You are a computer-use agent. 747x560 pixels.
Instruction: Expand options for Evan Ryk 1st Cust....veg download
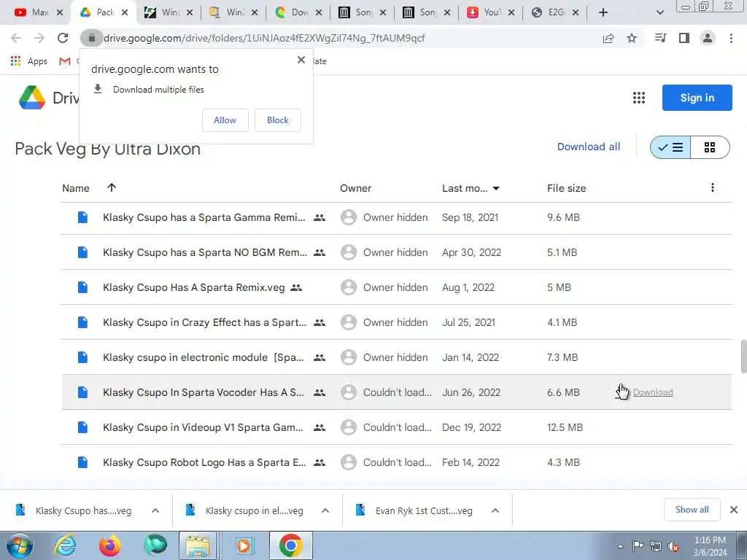495,510
